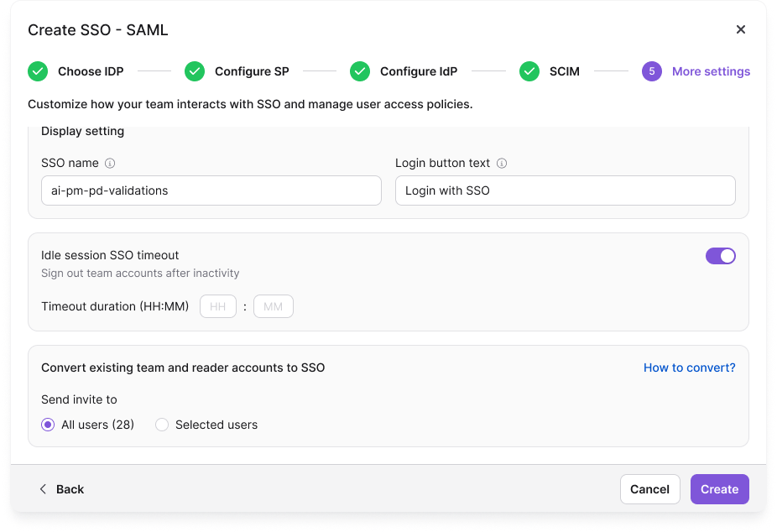Click the Configure SP green checkmark icon
This screenshot has height=532, width=777.
[195, 71]
